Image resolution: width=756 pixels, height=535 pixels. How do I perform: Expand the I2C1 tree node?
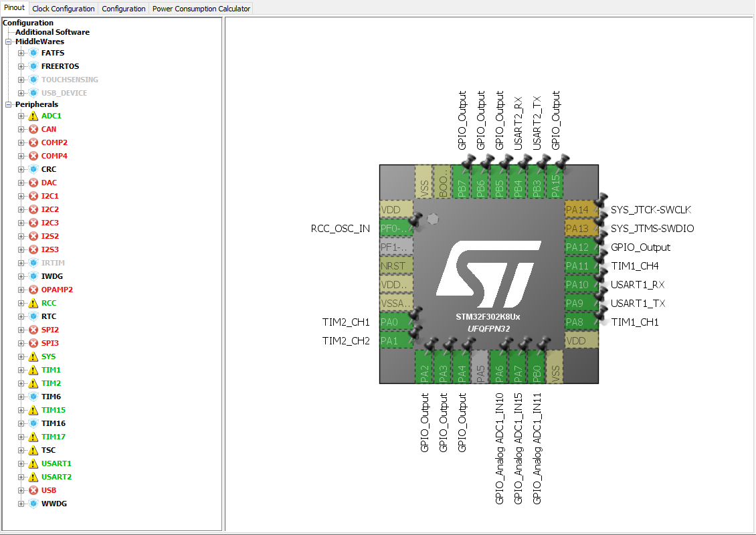[x=21, y=196]
